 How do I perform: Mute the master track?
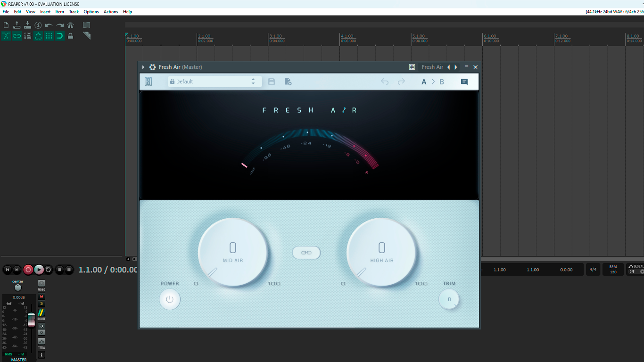point(41,296)
